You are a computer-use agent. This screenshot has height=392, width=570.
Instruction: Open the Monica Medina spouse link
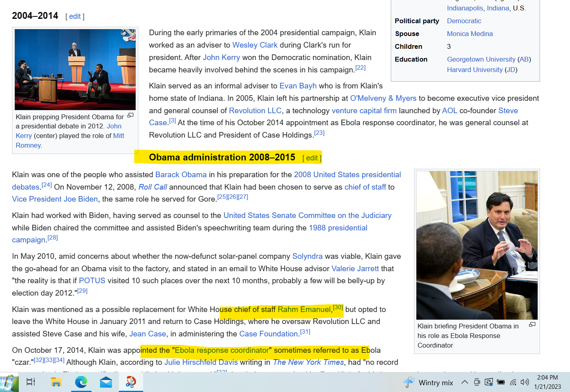(470, 34)
